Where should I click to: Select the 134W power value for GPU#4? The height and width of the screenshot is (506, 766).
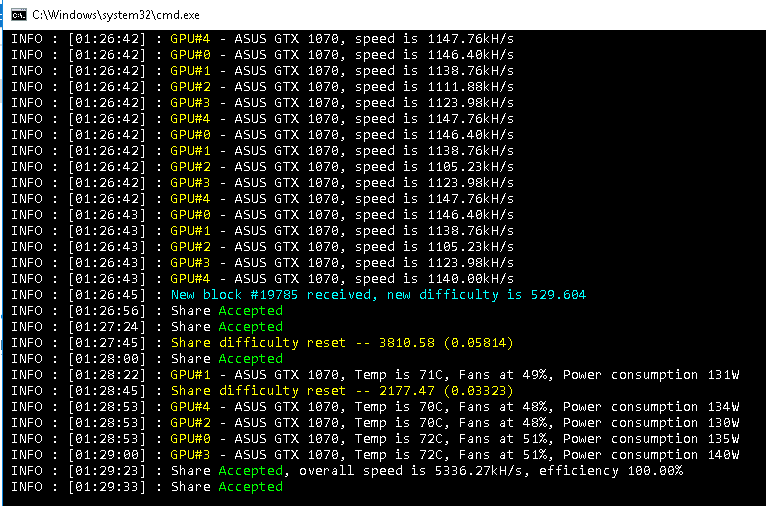point(723,406)
